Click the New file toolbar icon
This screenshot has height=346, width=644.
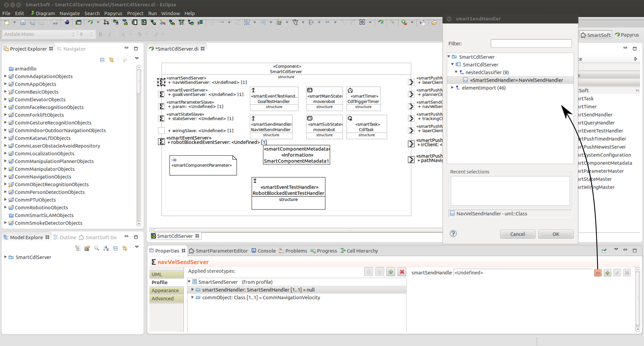coord(7,22)
